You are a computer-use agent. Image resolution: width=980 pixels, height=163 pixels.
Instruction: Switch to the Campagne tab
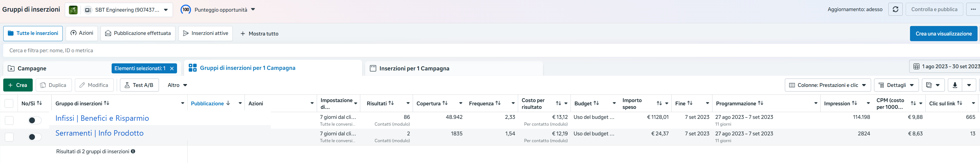(x=32, y=69)
